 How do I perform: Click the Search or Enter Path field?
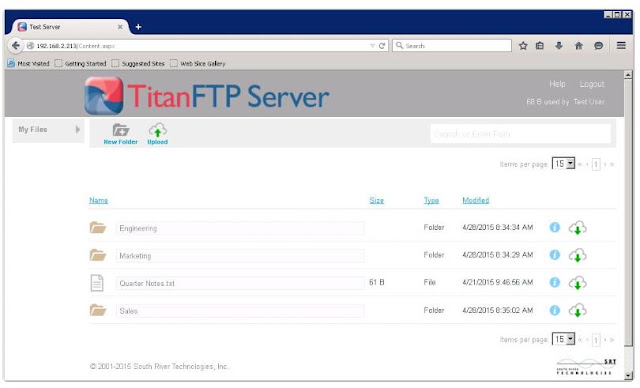coord(520,133)
